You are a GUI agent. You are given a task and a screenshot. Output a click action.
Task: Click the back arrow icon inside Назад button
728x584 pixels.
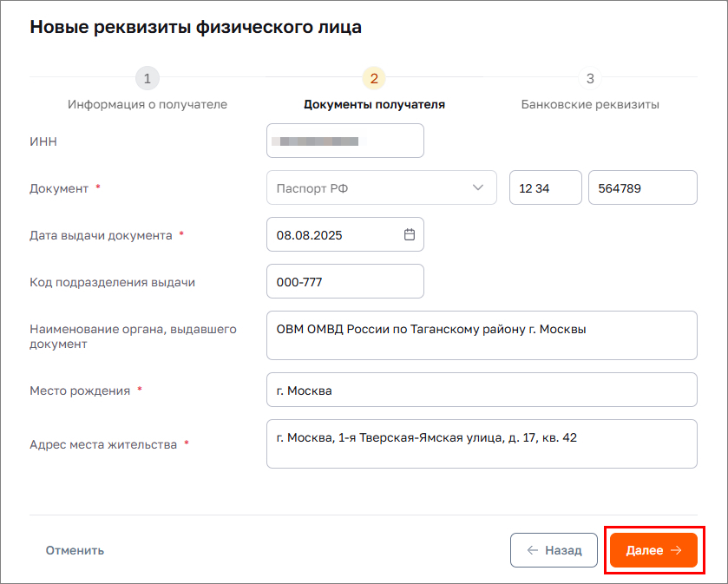click(535, 549)
